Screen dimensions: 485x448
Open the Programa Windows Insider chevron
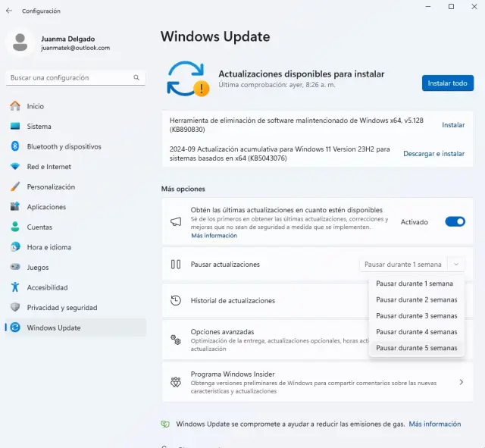click(x=461, y=383)
